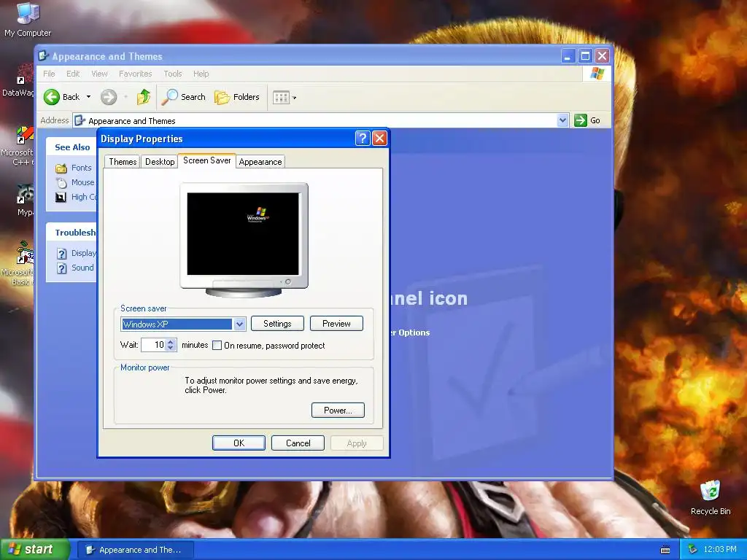747x560 pixels.
Task: Click Appearance and Themes taskbar button
Action: coord(135,550)
